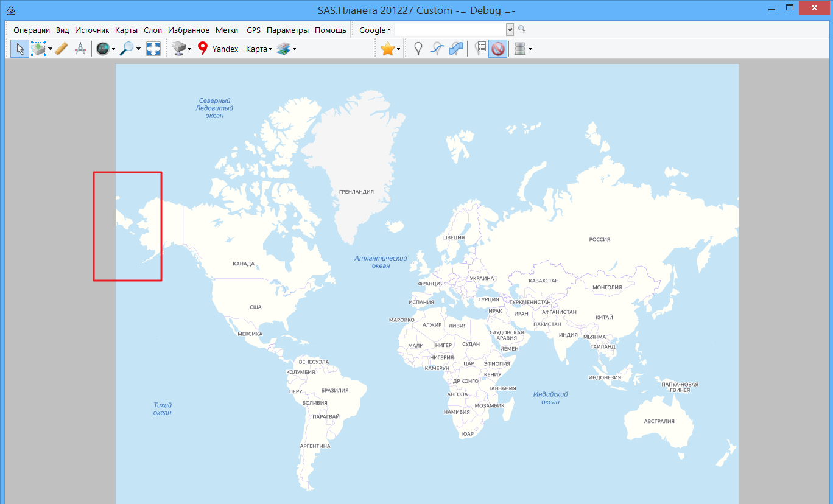This screenshot has width=833, height=504.
Task: Open the Метки menu
Action: tap(227, 30)
